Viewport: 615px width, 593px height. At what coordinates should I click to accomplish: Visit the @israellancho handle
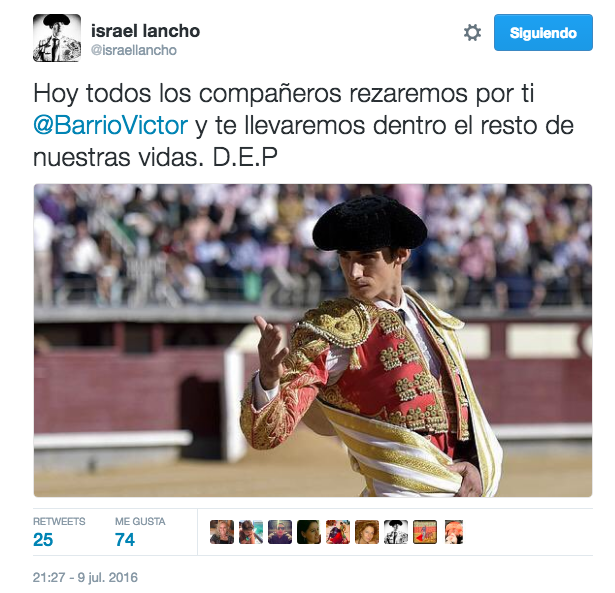click(134, 50)
